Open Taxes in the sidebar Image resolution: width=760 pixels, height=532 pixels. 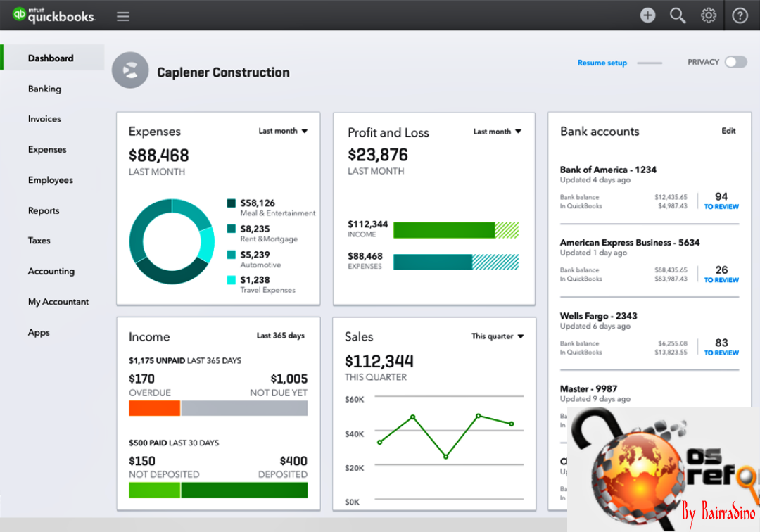pos(39,241)
